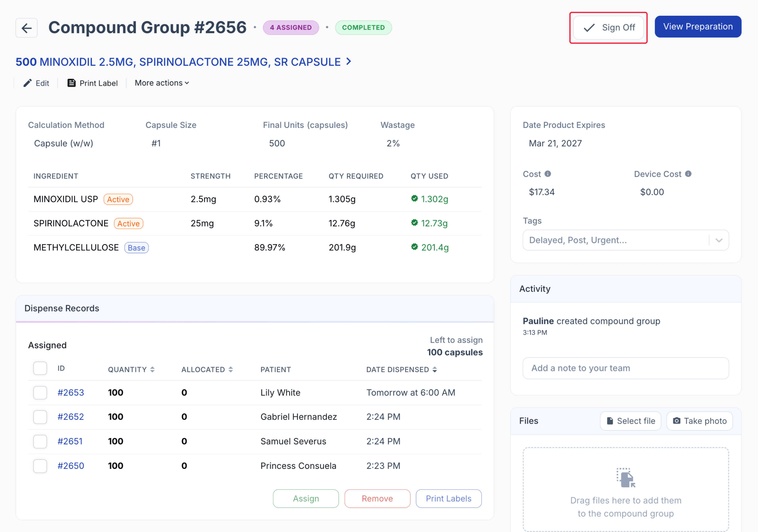
Task: Click the green Assign button
Action: [306, 498]
